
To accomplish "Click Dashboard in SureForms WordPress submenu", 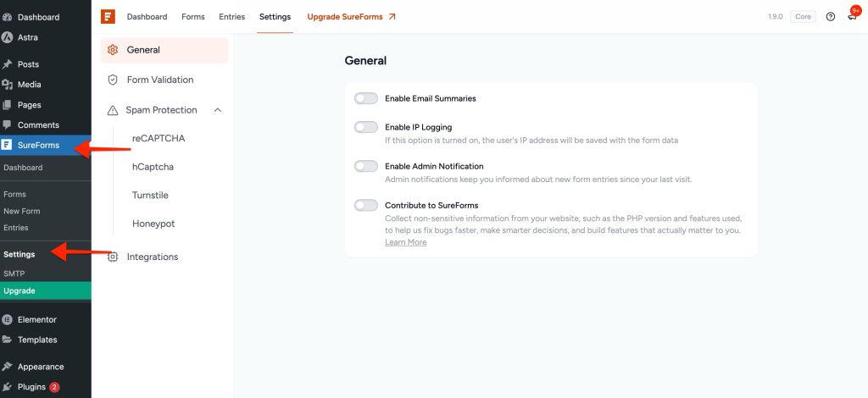I will 23,168.
